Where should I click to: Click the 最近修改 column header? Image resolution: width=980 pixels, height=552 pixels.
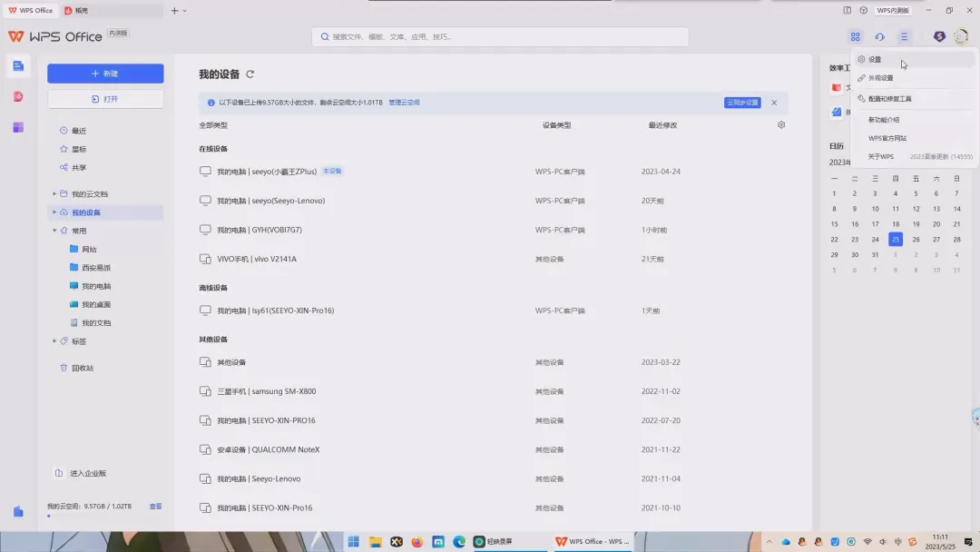(662, 125)
